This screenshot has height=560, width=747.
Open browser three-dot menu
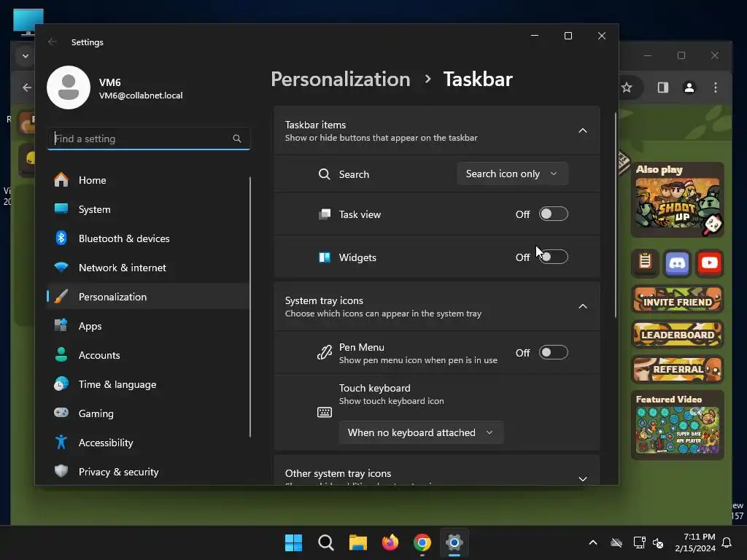[x=715, y=87]
